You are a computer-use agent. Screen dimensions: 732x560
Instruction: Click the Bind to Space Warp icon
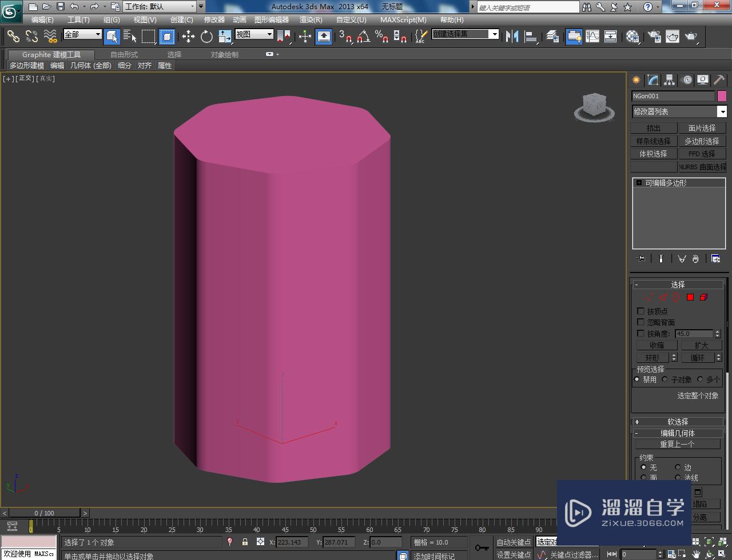pos(50,37)
